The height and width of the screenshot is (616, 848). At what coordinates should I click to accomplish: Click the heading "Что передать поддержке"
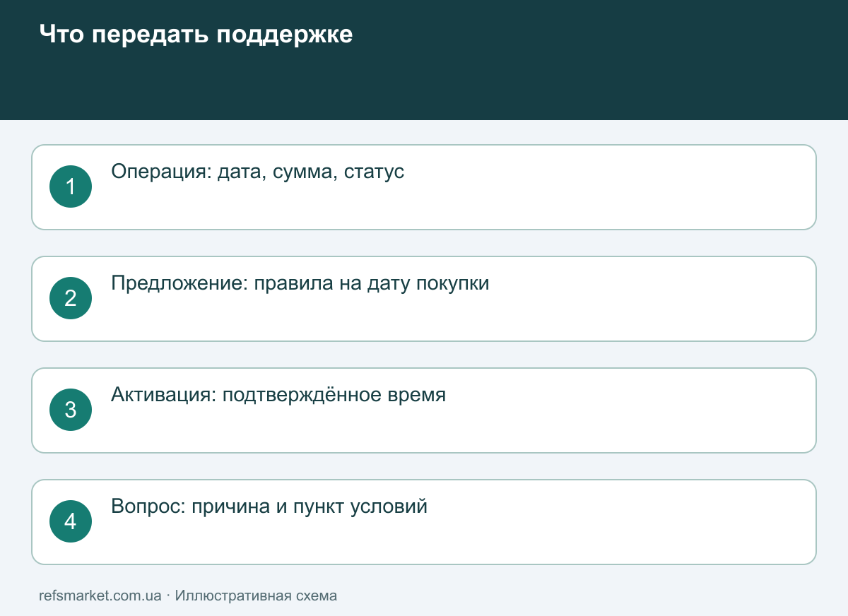click(196, 35)
